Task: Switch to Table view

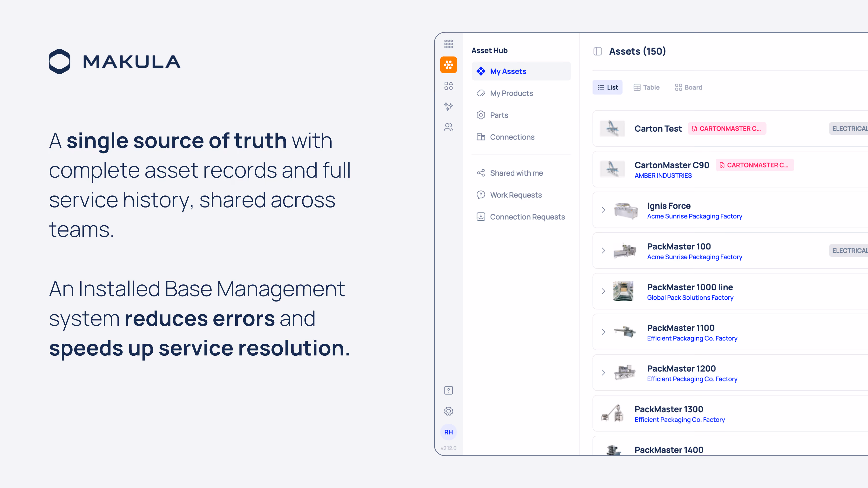Action: pyautogui.click(x=647, y=87)
